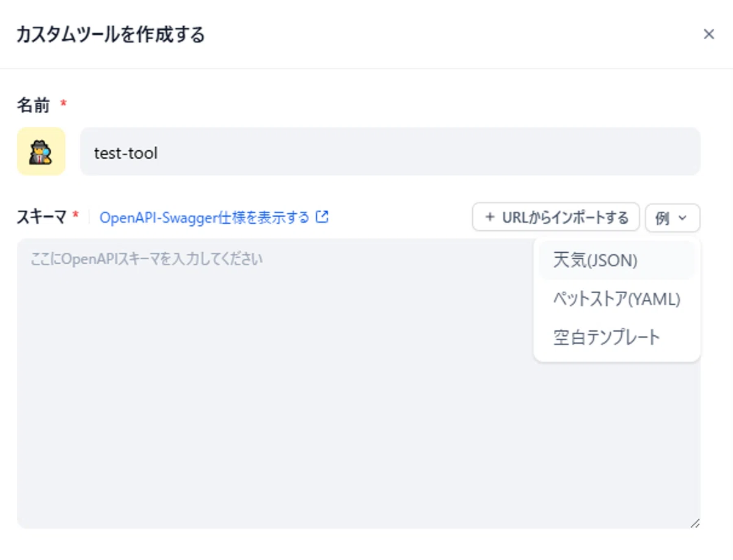Click the placeholder text ここにOpenAPIスキーマを入力してください
The image size is (733, 560).
pyautogui.click(x=147, y=259)
